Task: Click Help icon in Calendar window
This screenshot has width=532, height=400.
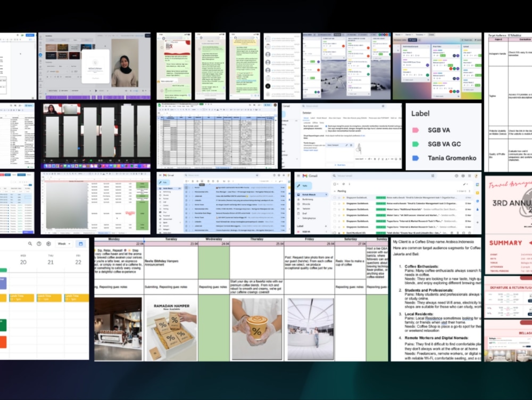Action: pos(39,243)
